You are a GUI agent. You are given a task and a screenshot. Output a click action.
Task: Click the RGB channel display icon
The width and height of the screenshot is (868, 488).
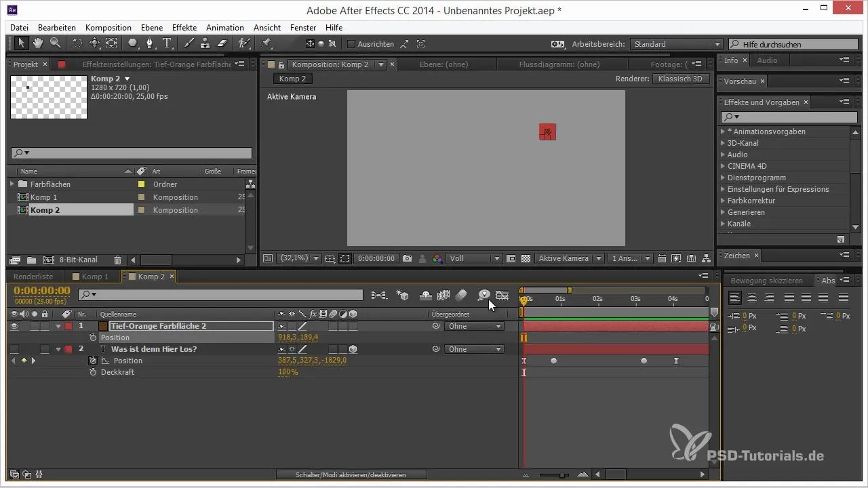coord(437,258)
